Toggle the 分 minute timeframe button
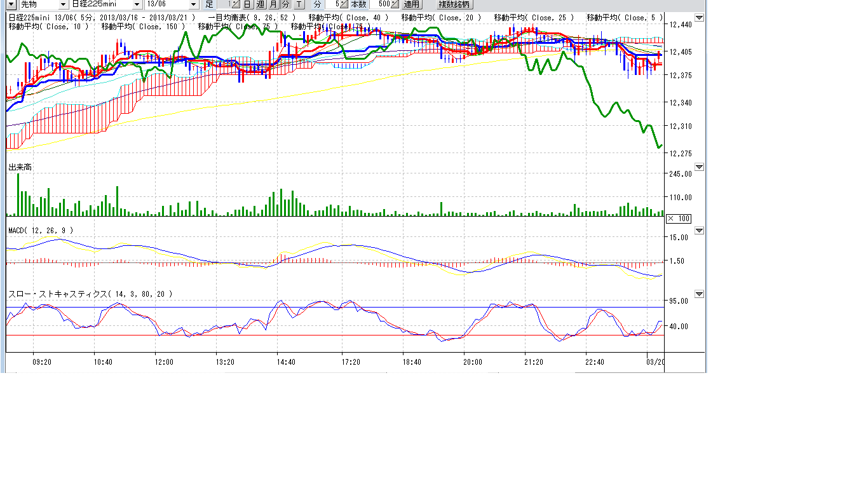 [x=285, y=4]
